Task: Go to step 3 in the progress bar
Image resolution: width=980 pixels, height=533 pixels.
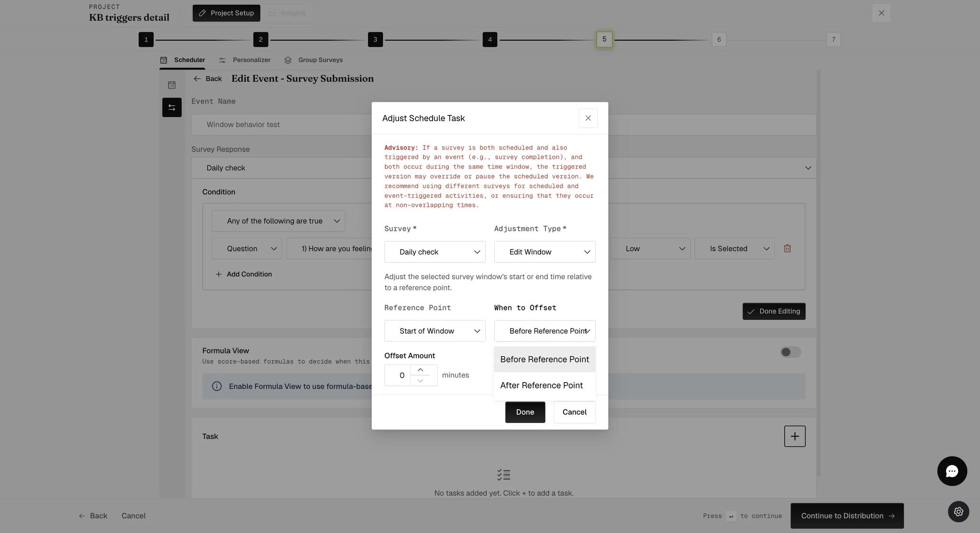Action: pos(375,39)
